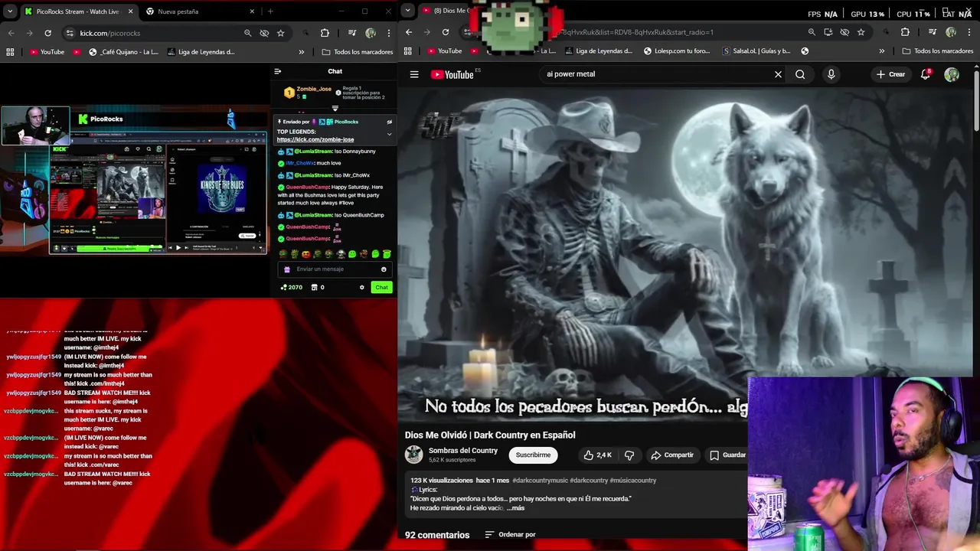Open chat shop icon next to 0
This screenshot has width=980, height=551.
pyautogui.click(x=314, y=287)
